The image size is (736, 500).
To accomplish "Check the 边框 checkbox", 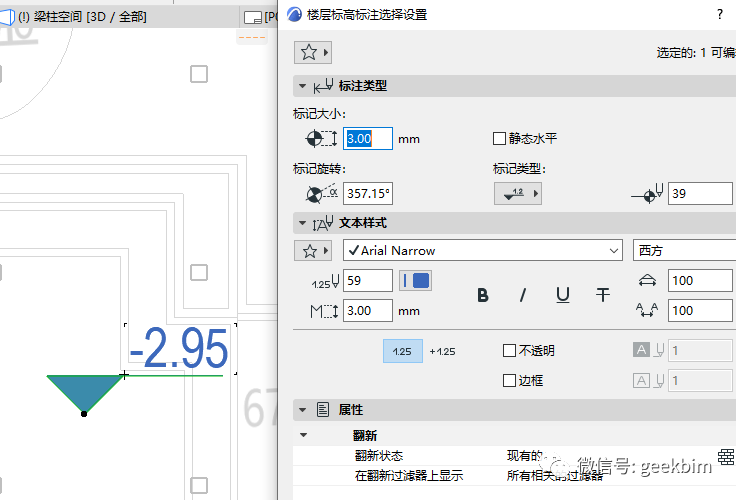I will pos(509,381).
